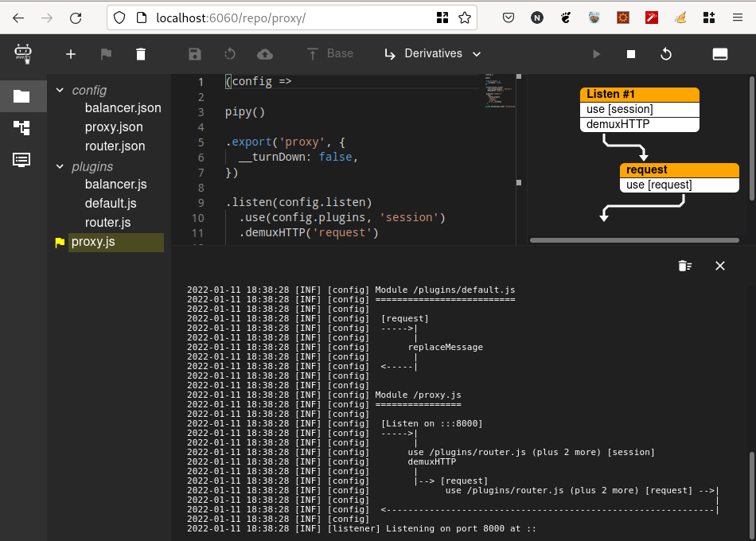Select router.json in the file tree
The width and height of the screenshot is (756, 541).
tap(115, 146)
